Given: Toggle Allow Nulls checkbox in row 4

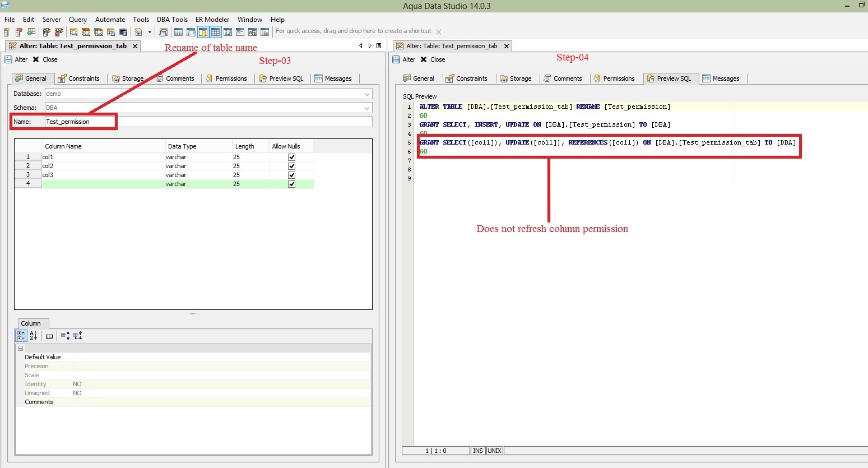Looking at the screenshot, I should 291,184.
